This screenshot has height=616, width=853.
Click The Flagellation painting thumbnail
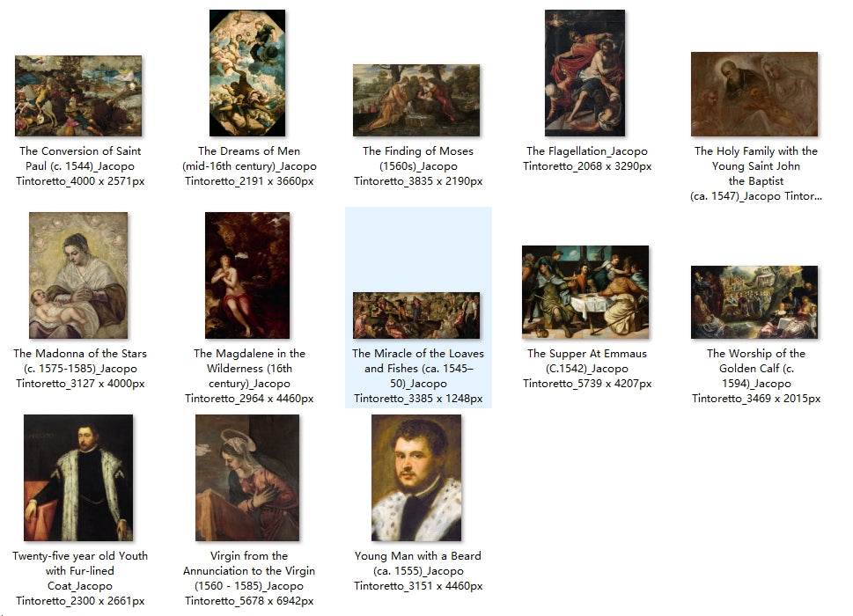(x=585, y=73)
